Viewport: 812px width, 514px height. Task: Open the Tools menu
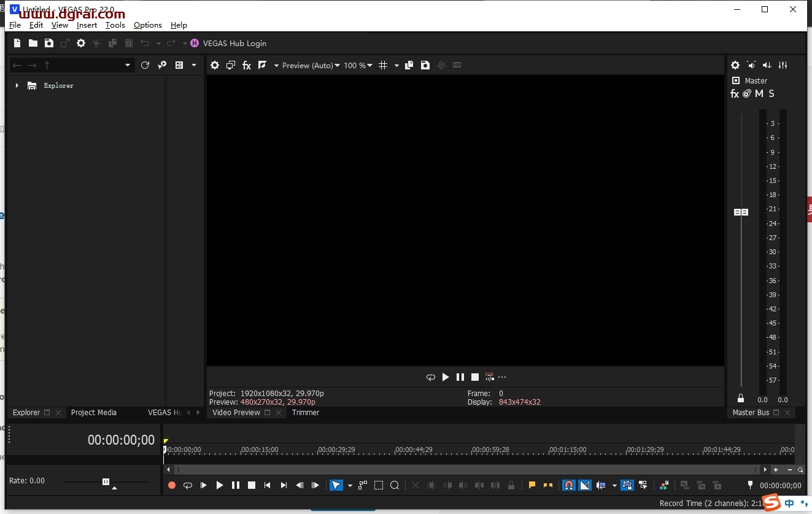(x=115, y=25)
